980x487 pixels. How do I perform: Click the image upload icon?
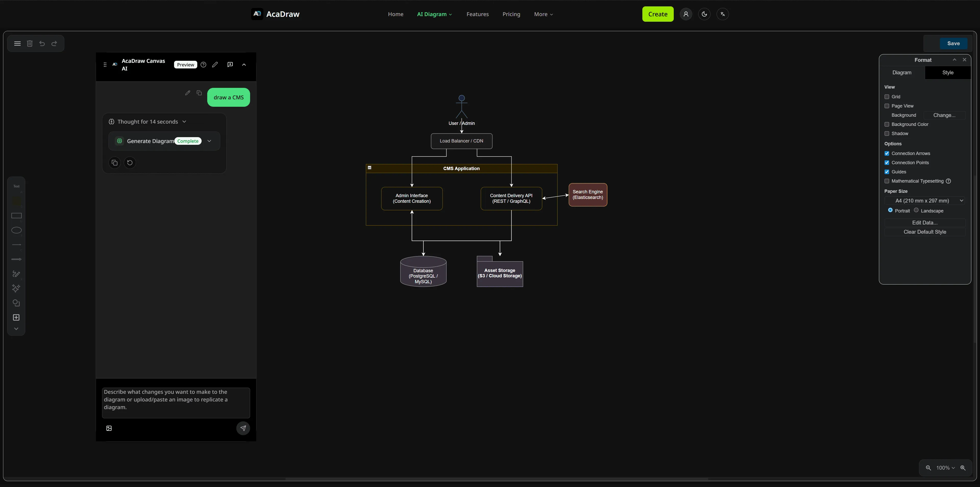(x=109, y=428)
